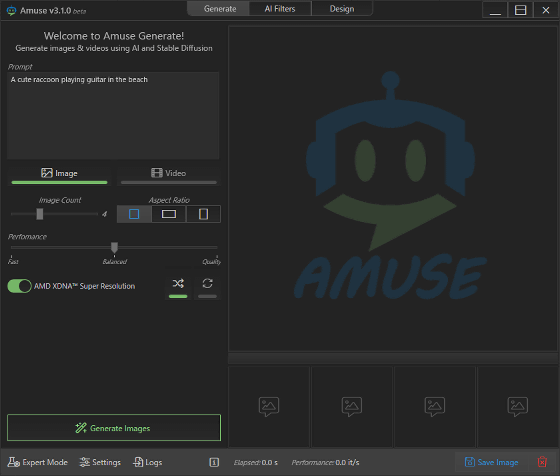The image size is (560, 476).
Task: Click the Generate Images button
Action: [x=114, y=427]
